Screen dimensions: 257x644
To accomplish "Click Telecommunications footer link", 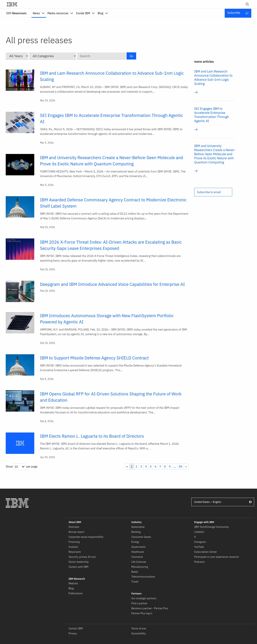I will [x=143, y=576].
